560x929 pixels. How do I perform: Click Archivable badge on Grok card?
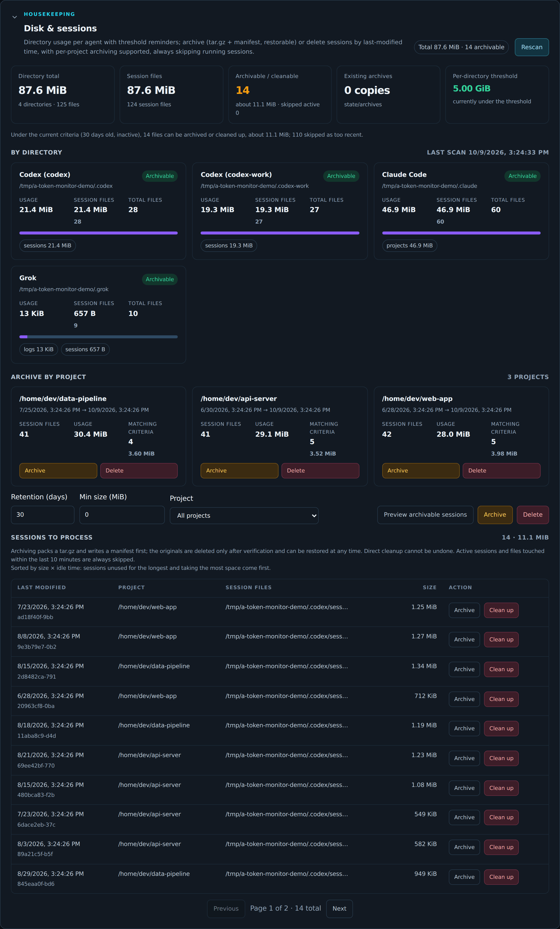[159, 279]
